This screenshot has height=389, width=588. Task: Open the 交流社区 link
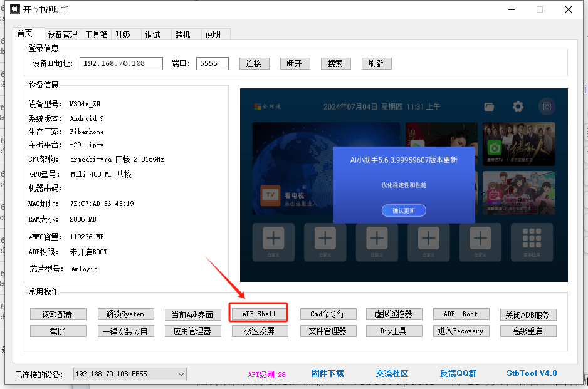coord(392,373)
